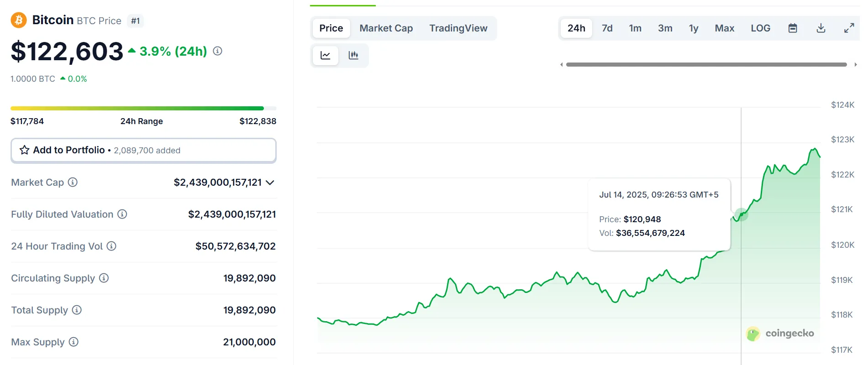Click the $122,603 price text
The height and width of the screenshot is (365, 868).
[67, 51]
